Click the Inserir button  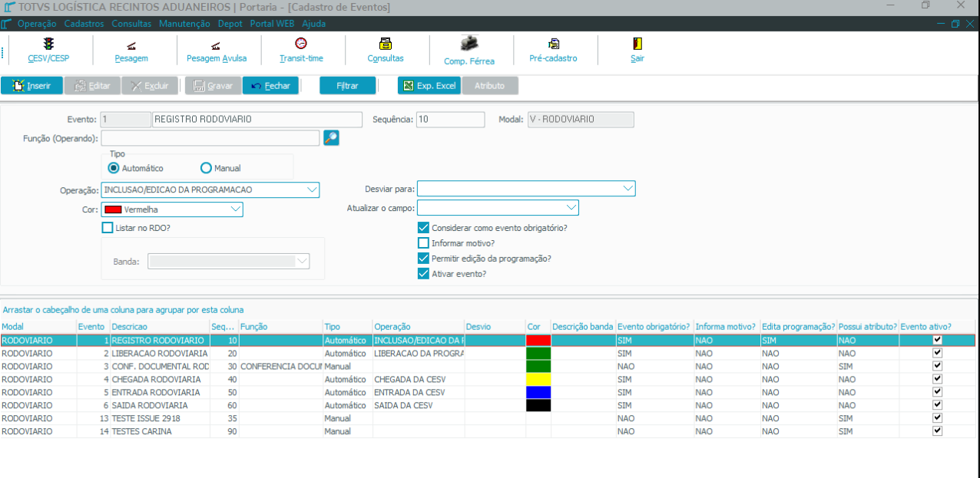coord(31,86)
